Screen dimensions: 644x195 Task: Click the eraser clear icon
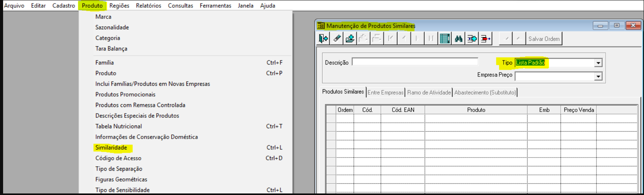pos(337,39)
